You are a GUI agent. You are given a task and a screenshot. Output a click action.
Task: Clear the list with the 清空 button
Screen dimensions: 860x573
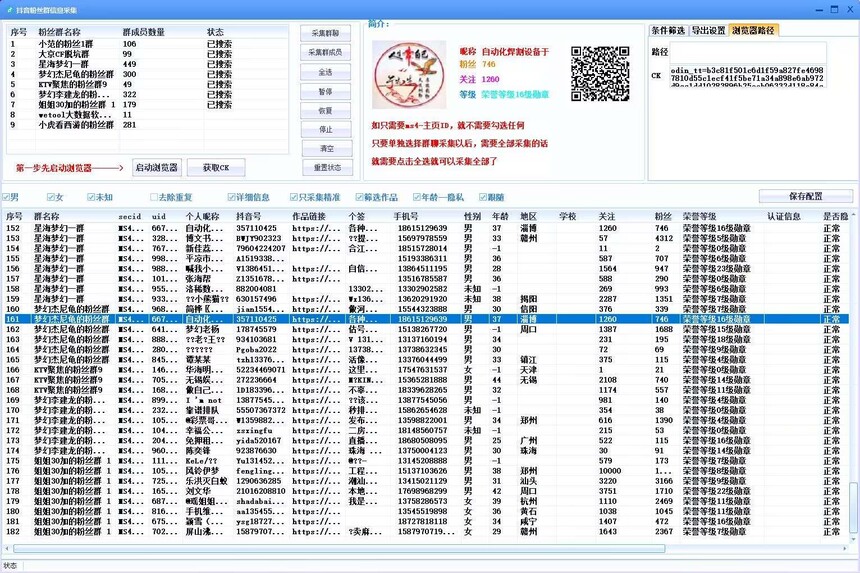(327, 149)
